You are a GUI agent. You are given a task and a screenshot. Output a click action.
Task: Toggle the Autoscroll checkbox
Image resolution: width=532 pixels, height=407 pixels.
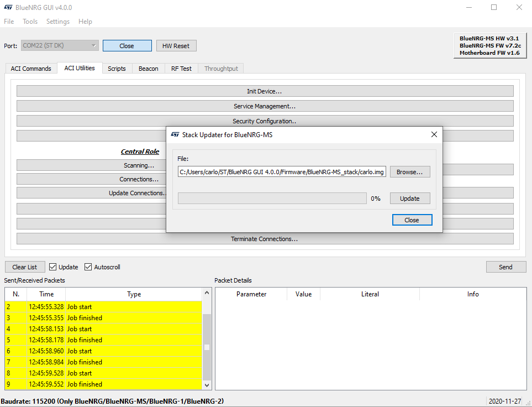[88, 267]
